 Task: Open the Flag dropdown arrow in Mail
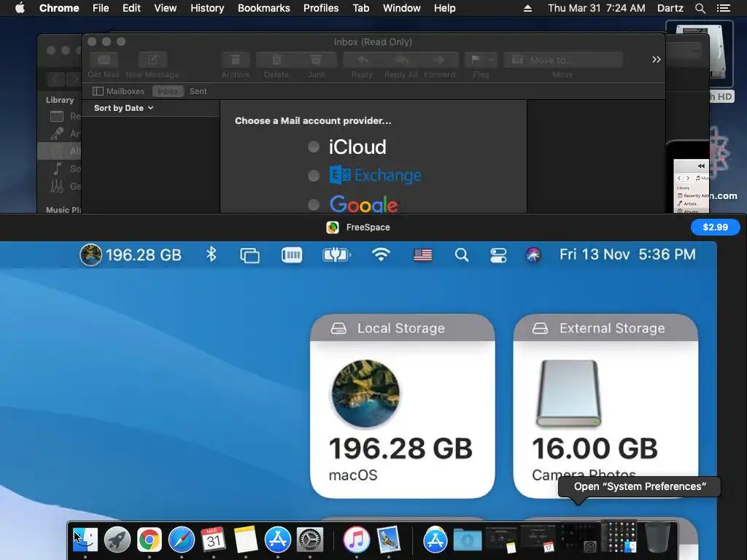click(491, 60)
